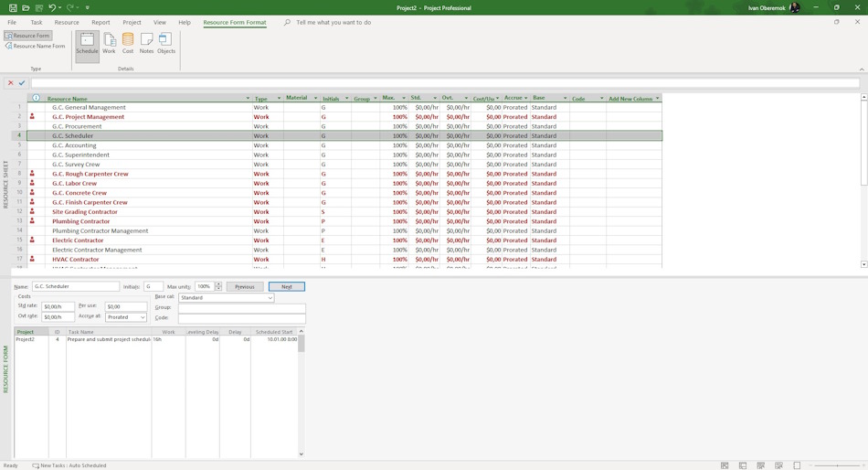Click the user profile picture
The width and height of the screenshot is (868, 470).
coord(794,7)
